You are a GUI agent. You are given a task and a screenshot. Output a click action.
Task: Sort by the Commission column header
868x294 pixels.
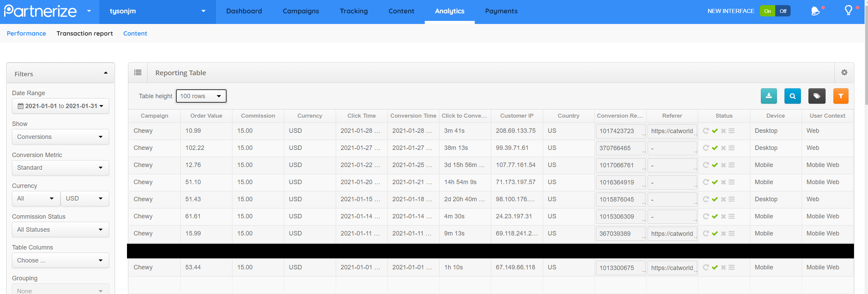258,116
